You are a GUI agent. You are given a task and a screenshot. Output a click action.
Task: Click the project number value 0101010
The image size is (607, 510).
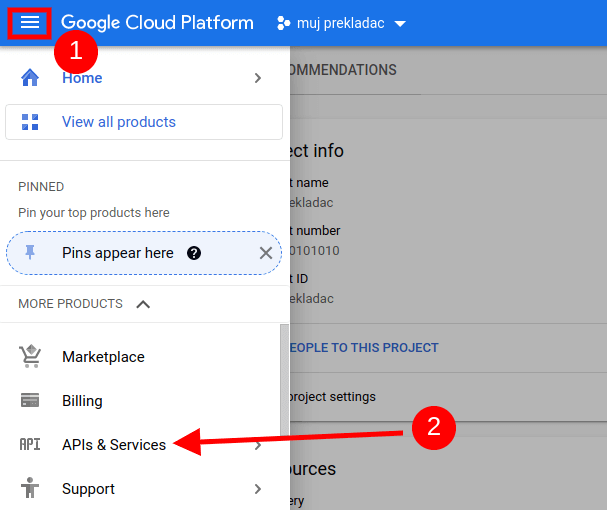pos(314,251)
